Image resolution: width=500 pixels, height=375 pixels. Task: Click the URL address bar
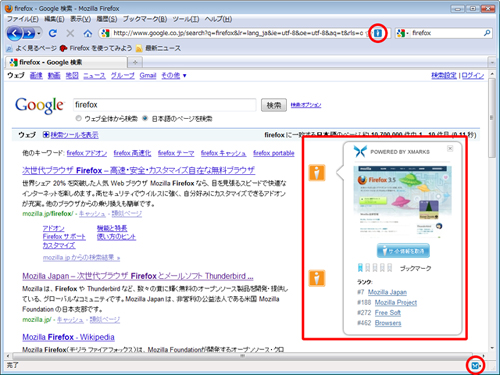pyautogui.click(x=238, y=33)
